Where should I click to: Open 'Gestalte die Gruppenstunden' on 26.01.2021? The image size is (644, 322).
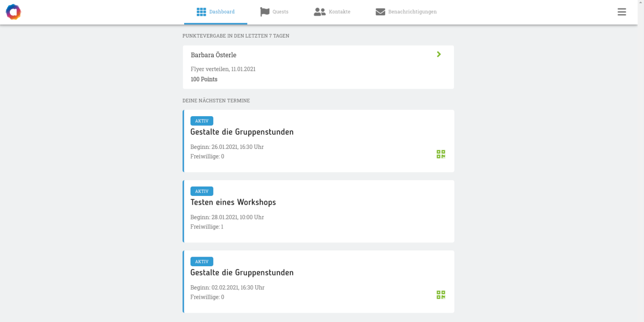pos(242,132)
